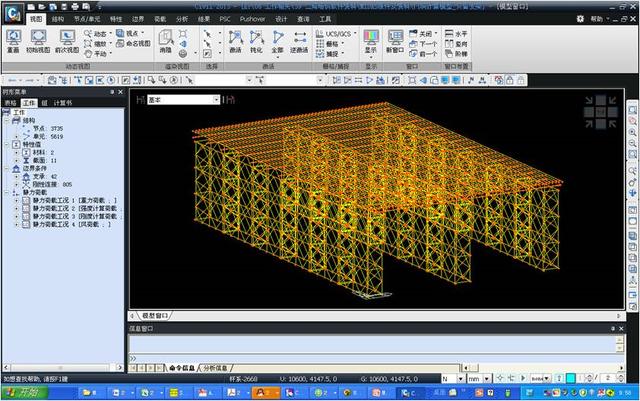Click the 初始视图 (Initial View) icon
This screenshot has height=401, width=640.
pyautogui.click(x=38, y=41)
